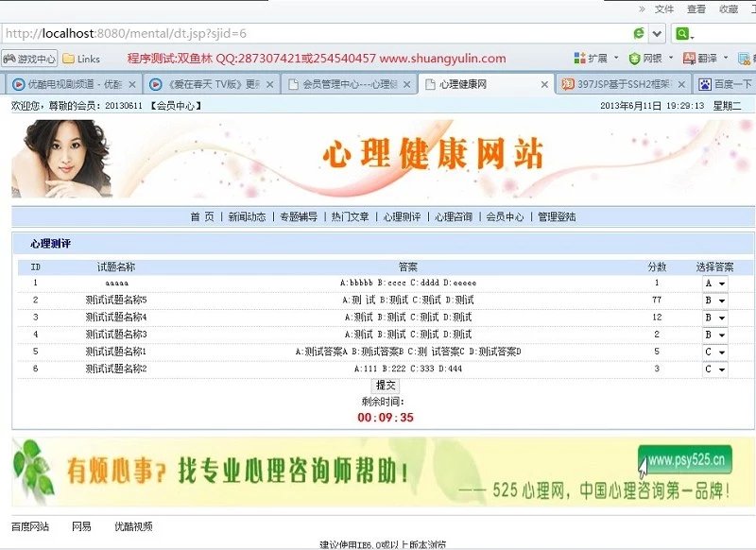Close the 397JSP tab

681,84
